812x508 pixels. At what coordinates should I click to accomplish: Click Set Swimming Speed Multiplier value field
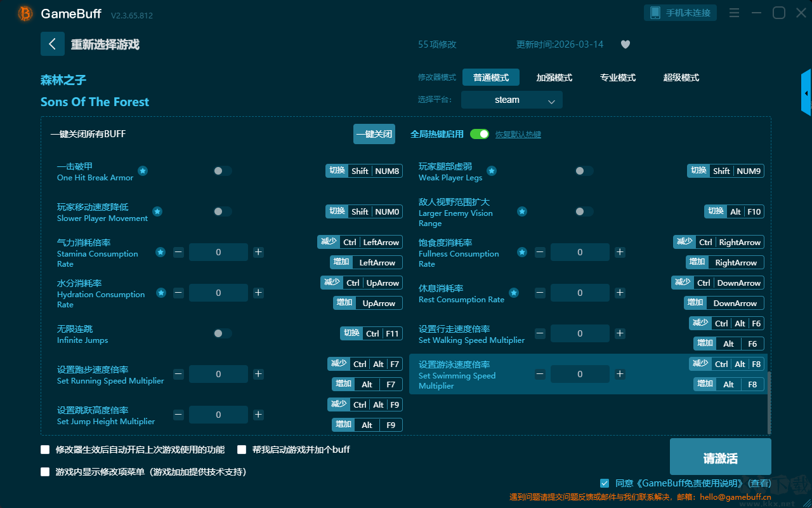pos(580,374)
